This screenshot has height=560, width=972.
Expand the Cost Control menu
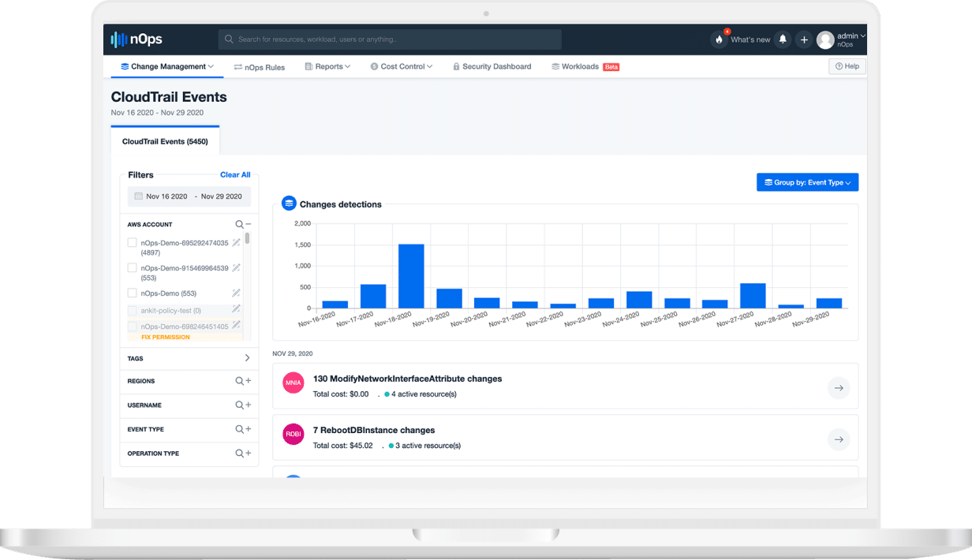402,67
